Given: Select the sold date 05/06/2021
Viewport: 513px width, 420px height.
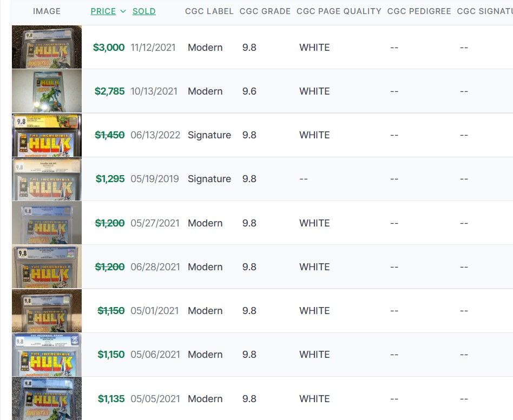Looking at the screenshot, I should 155,354.
